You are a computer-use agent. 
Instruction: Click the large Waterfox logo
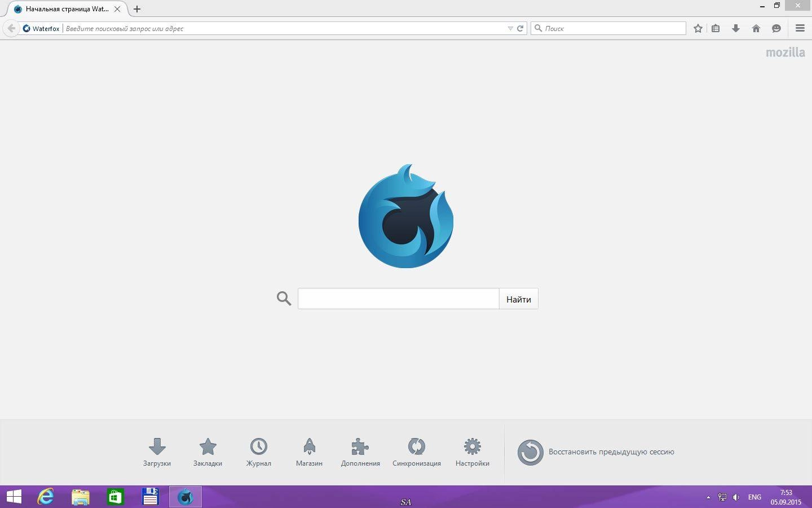coord(406,216)
